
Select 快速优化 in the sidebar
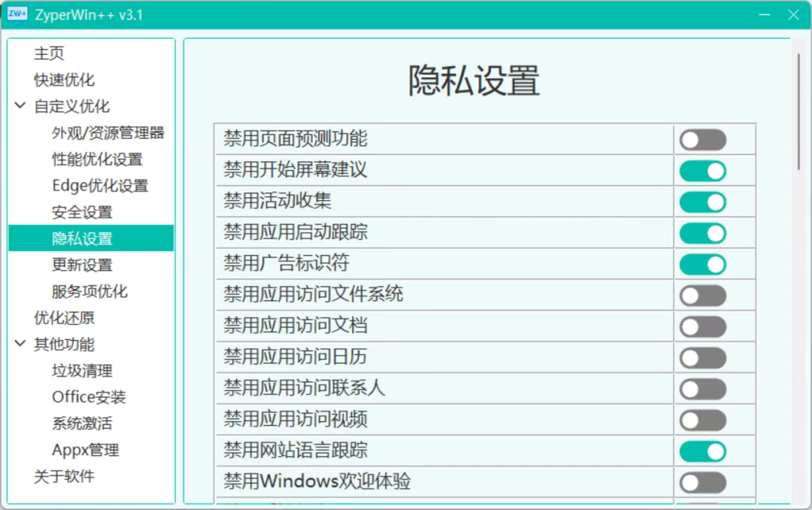tap(65, 80)
